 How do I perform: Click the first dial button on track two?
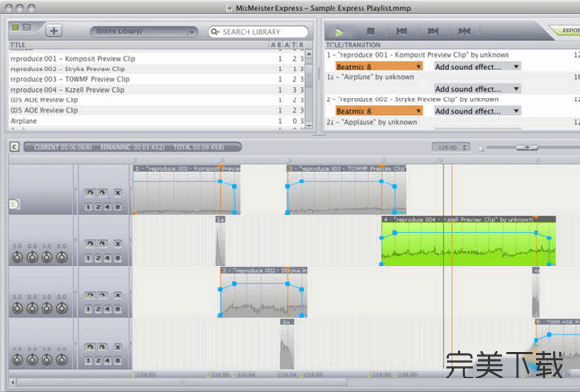tap(90, 244)
